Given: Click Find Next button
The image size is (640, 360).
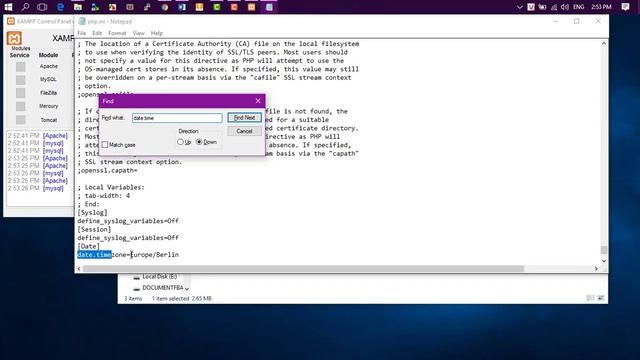Looking at the screenshot, I should tap(244, 118).
